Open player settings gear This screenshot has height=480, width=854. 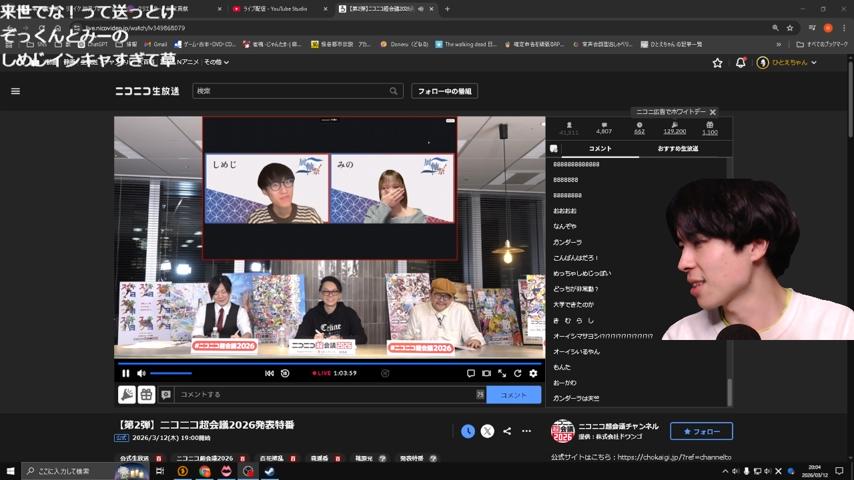[533, 373]
